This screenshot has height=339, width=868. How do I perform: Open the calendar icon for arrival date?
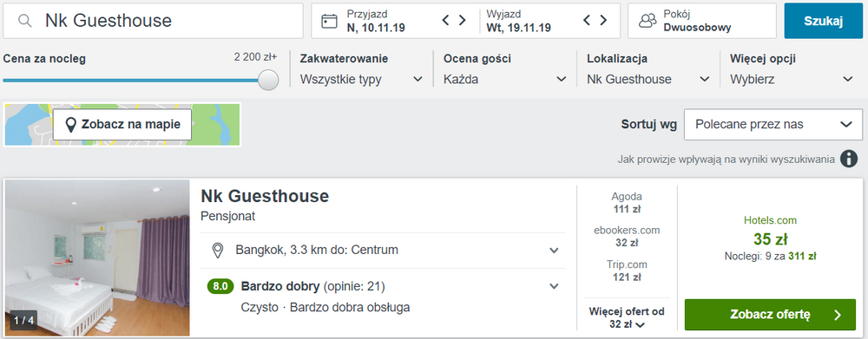[x=329, y=21]
